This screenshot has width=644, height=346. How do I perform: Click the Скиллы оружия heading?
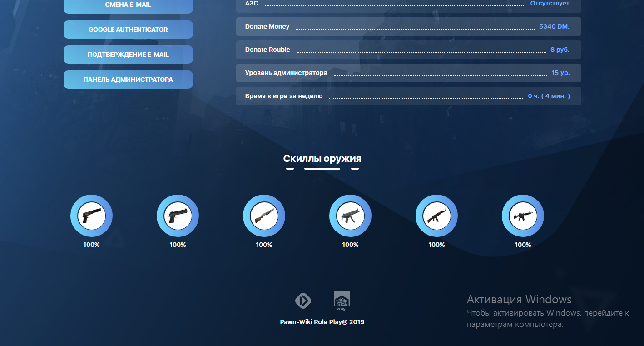322,159
